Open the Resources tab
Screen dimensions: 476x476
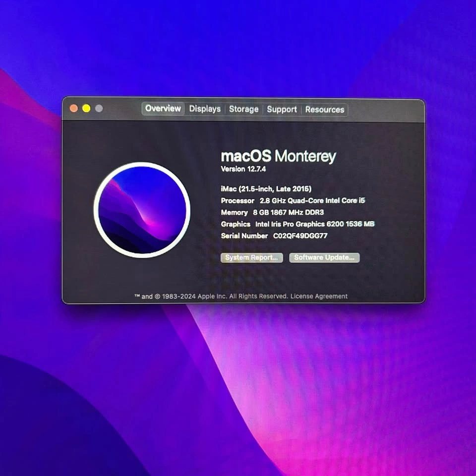[x=324, y=109]
